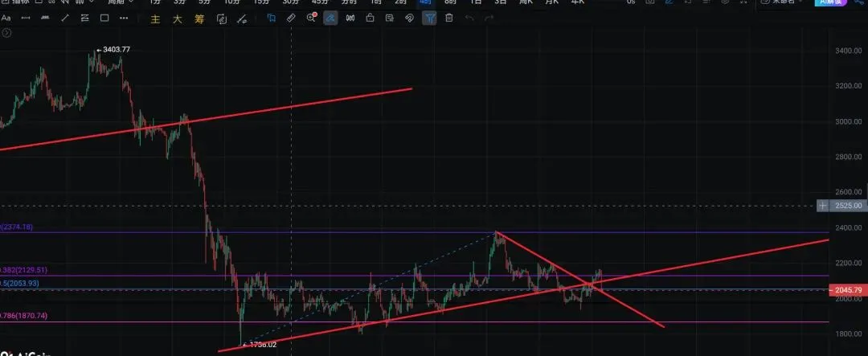
Task: Click the magnifier zoom icon with red dot
Action: pyautogui.click(x=311, y=18)
